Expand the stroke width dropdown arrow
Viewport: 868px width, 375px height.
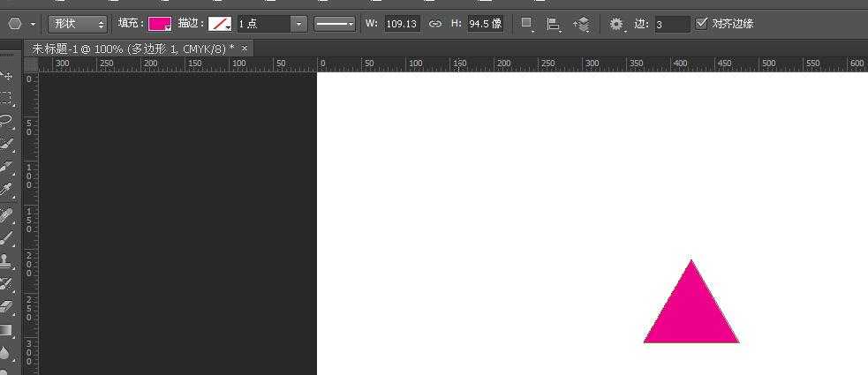299,24
